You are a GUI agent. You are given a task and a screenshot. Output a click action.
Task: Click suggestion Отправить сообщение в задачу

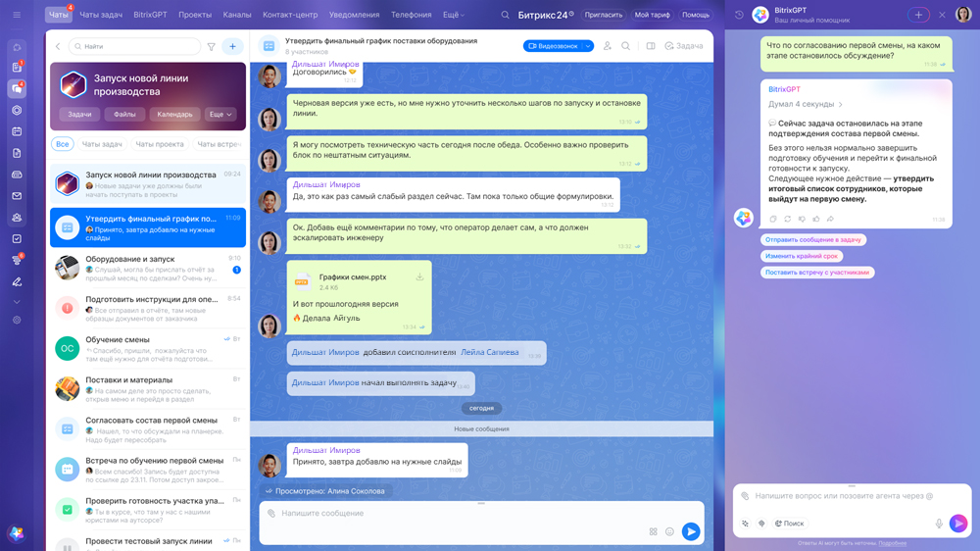point(813,239)
